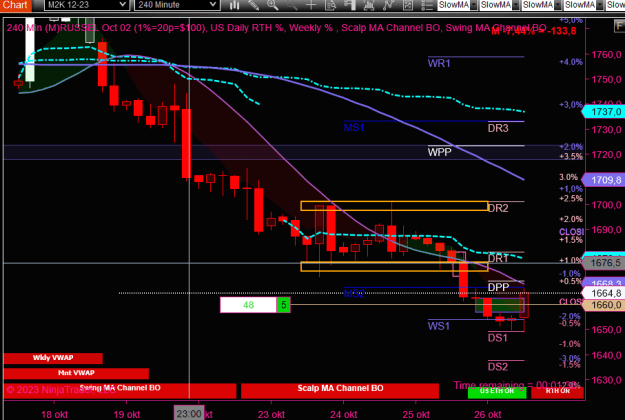Click the Time remaining text
The image size is (625, 420).
point(517,385)
